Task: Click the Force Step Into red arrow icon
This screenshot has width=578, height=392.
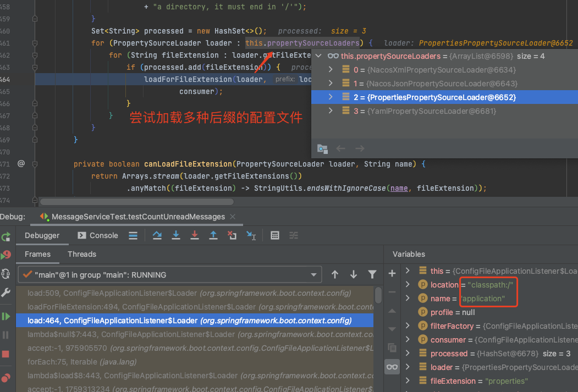Action: [x=195, y=235]
